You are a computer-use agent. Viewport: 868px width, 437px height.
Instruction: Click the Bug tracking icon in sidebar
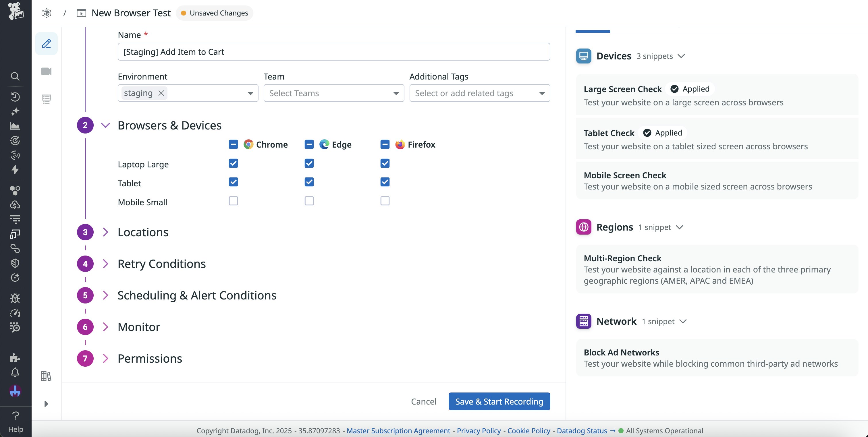coord(15,298)
